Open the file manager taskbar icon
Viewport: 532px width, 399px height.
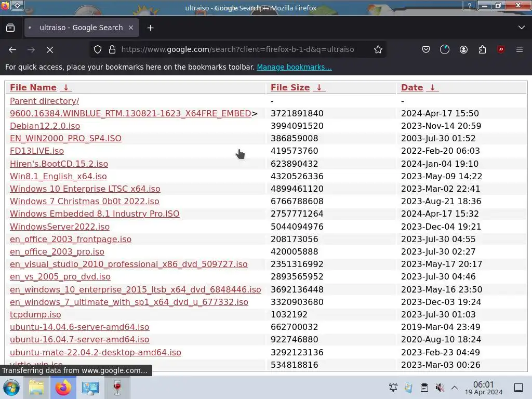36,388
